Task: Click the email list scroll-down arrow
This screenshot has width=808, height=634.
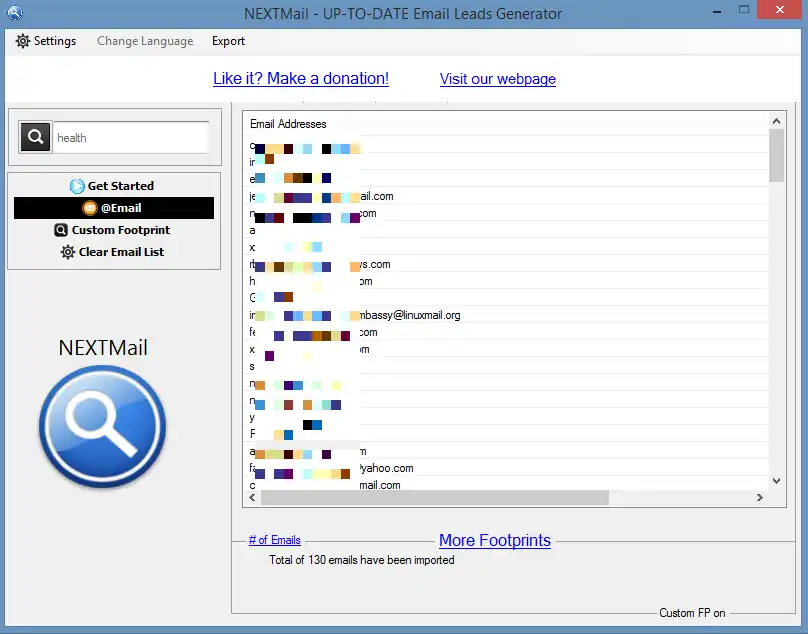Action: 777,481
